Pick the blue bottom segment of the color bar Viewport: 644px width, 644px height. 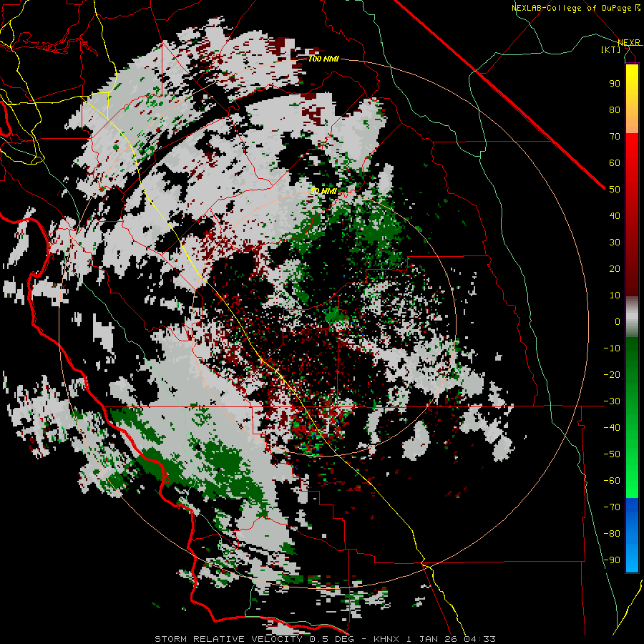tap(632, 535)
